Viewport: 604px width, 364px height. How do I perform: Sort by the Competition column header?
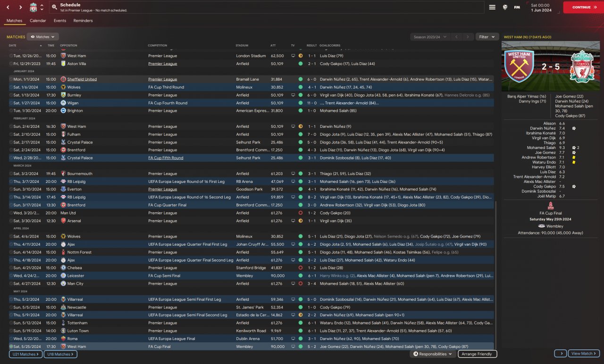click(158, 45)
